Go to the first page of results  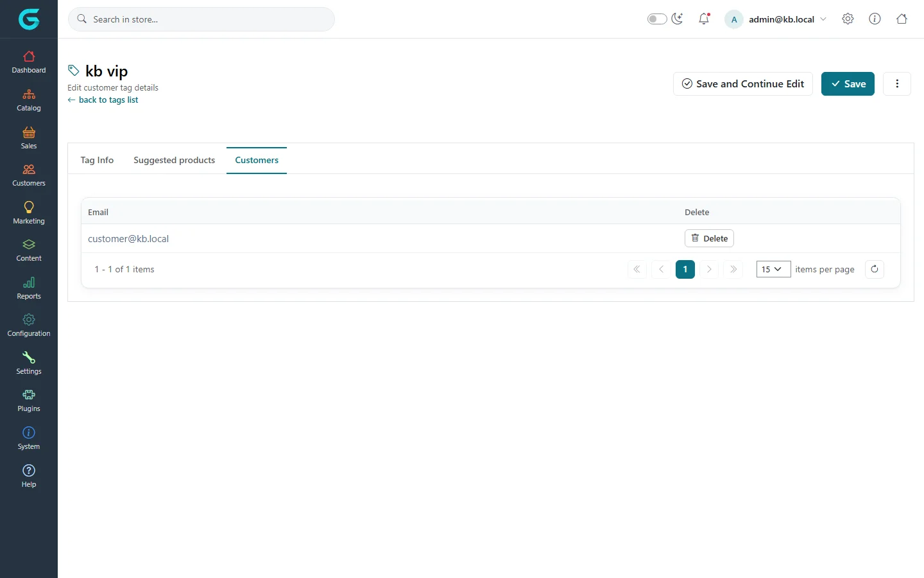click(x=637, y=269)
